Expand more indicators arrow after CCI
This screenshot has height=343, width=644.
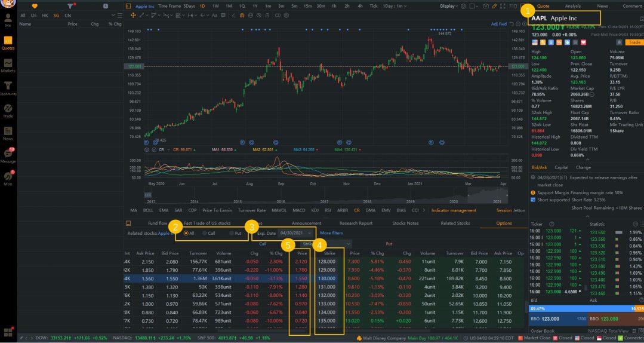[424, 210]
